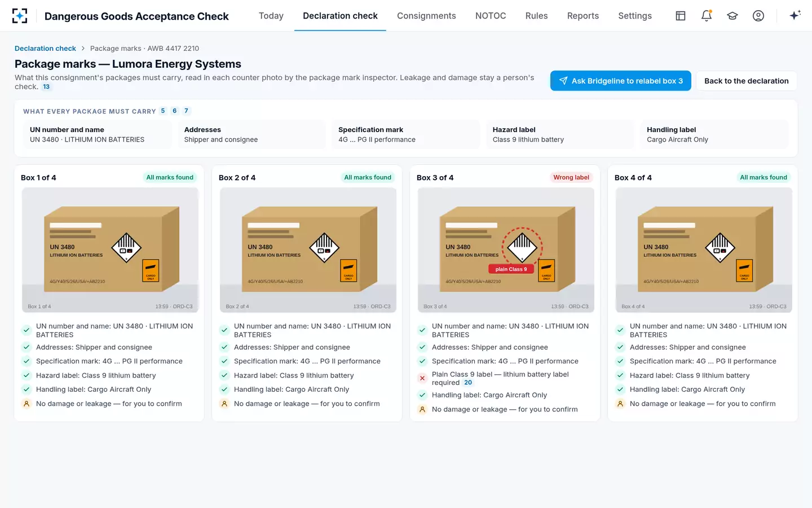Select the Specification mark requirement card
This screenshot has height=508, width=812.
[406, 134]
